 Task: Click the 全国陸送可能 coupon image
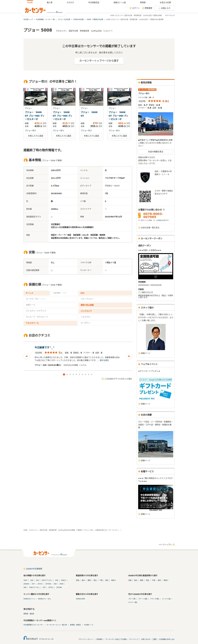[x=155, y=266]
